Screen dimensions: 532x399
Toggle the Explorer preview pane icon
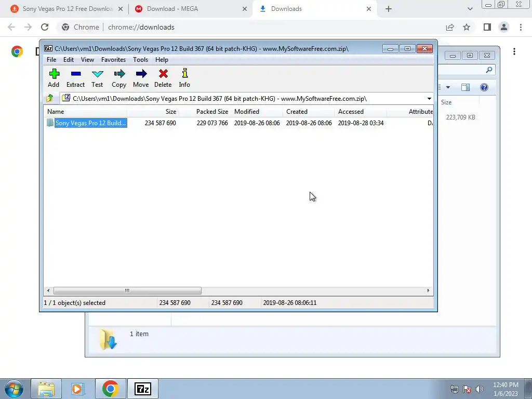[x=465, y=87]
